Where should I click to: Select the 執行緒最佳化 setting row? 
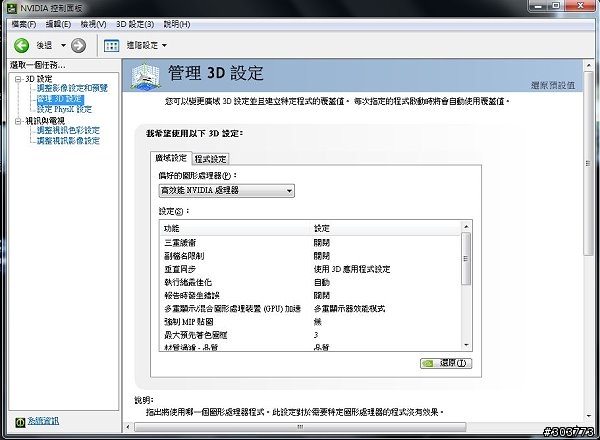pos(311,282)
